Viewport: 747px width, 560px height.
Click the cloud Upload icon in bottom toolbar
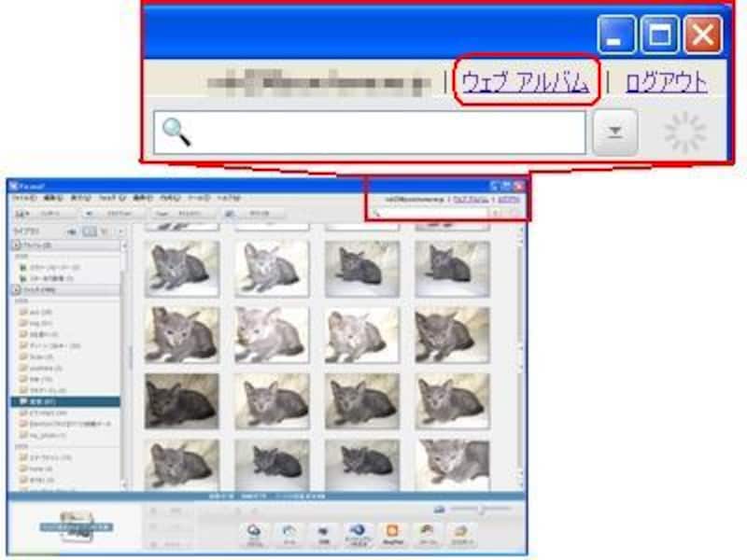pyautogui.click(x=255, y=532)
